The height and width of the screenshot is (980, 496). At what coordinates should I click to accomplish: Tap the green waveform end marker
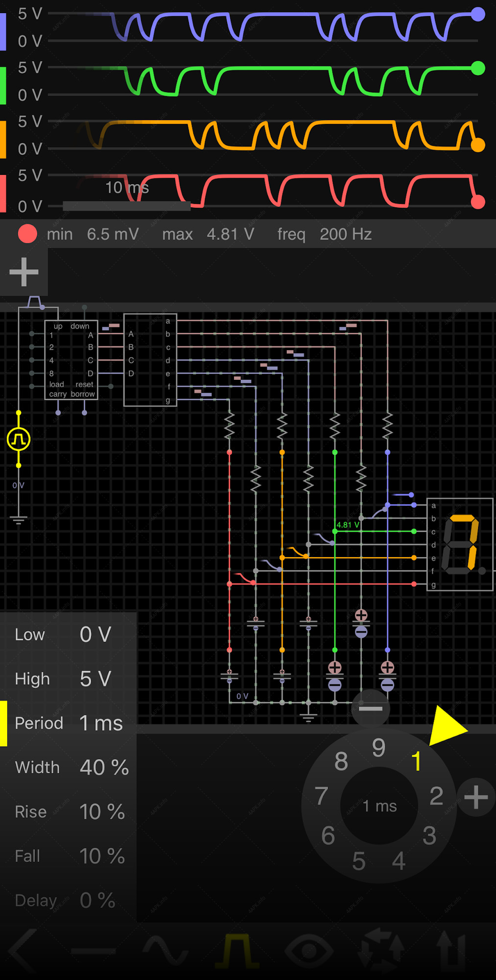click(x=478, y=68)
